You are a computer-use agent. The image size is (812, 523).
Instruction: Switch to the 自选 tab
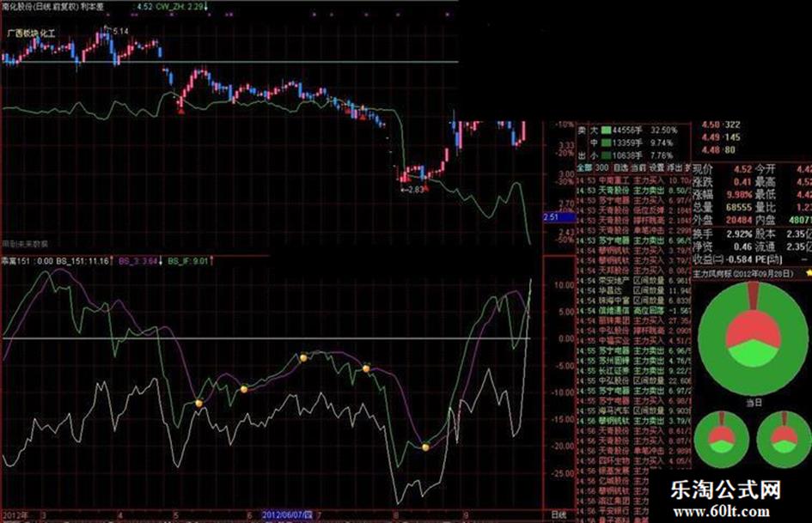tap(620, 167)
